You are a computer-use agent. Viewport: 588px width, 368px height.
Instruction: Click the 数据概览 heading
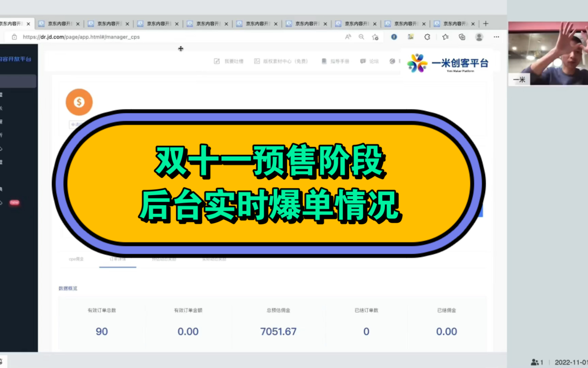coord(68,288)
